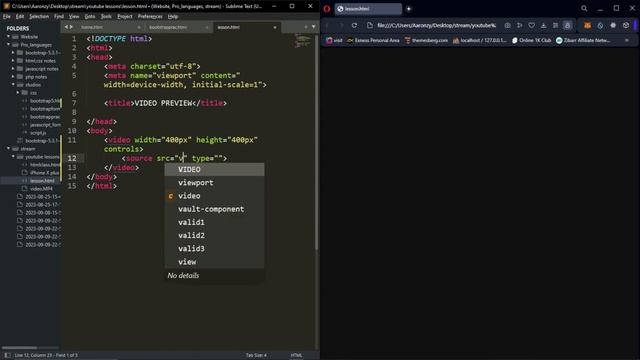Image resolution: width=640 pixels, height=360 pixels.
Task: Open the Tools menu
Action: coord(106,16)
